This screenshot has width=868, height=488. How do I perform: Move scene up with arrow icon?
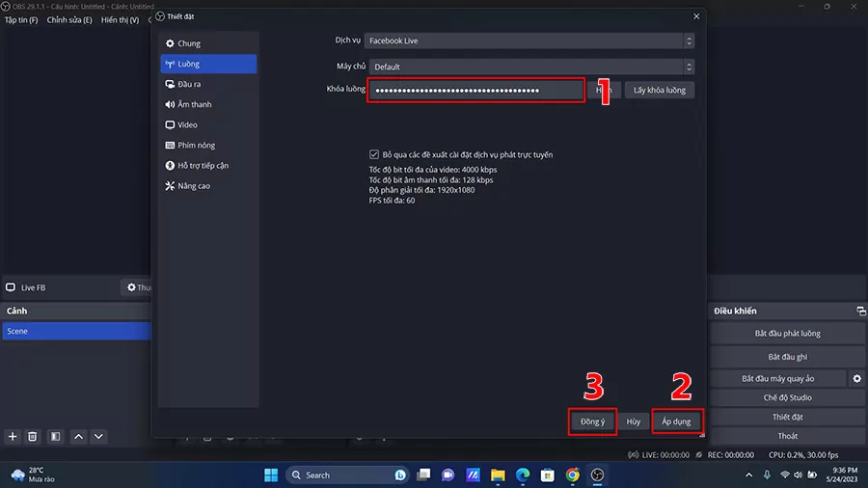click(x=79, y=437)
